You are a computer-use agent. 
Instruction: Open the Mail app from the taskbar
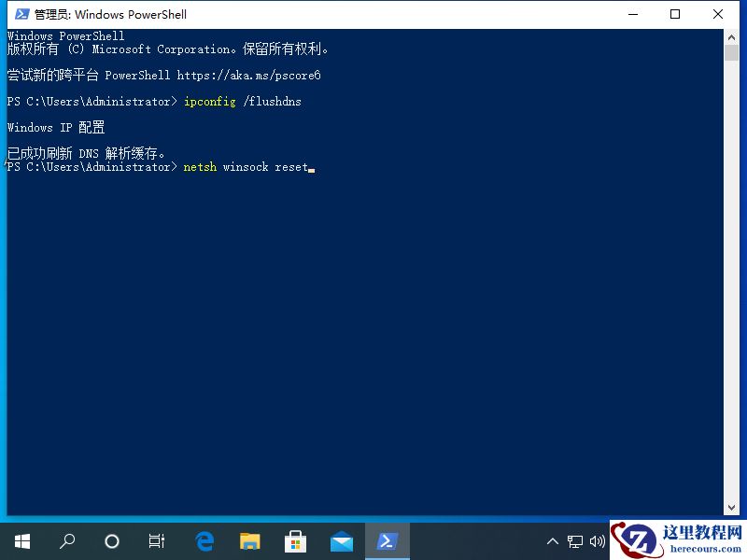(341, 541)
